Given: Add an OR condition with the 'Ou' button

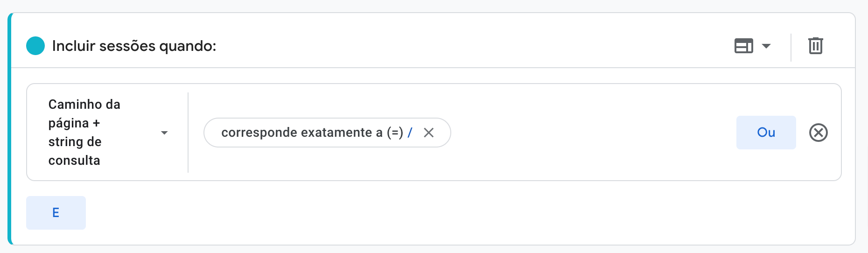Looking at the screenshot, I should coord(766,133).
